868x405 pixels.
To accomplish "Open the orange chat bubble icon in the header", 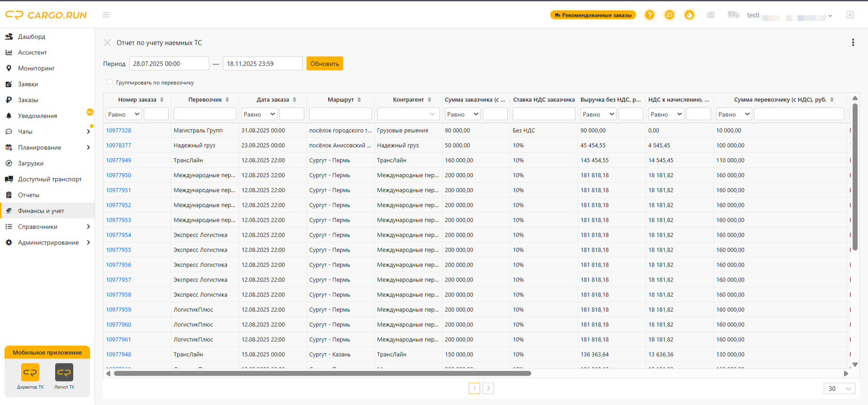I will [670, 15].
